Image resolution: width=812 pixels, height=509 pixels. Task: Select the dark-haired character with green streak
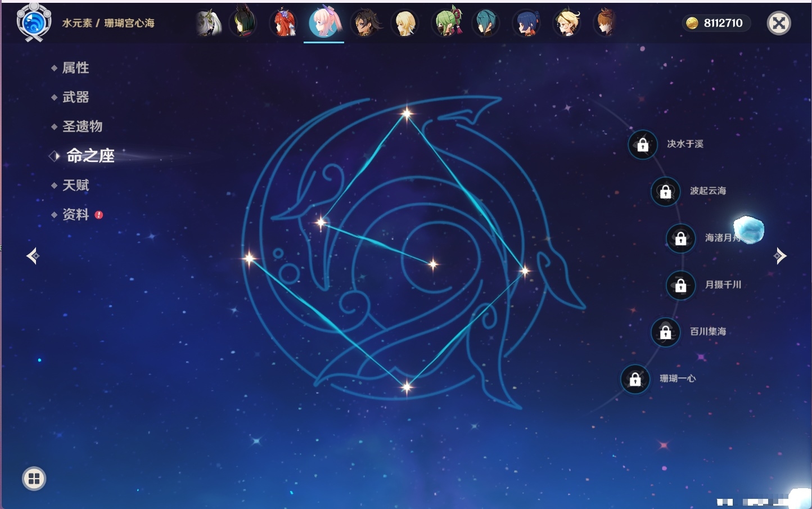(x=243, y=23)
